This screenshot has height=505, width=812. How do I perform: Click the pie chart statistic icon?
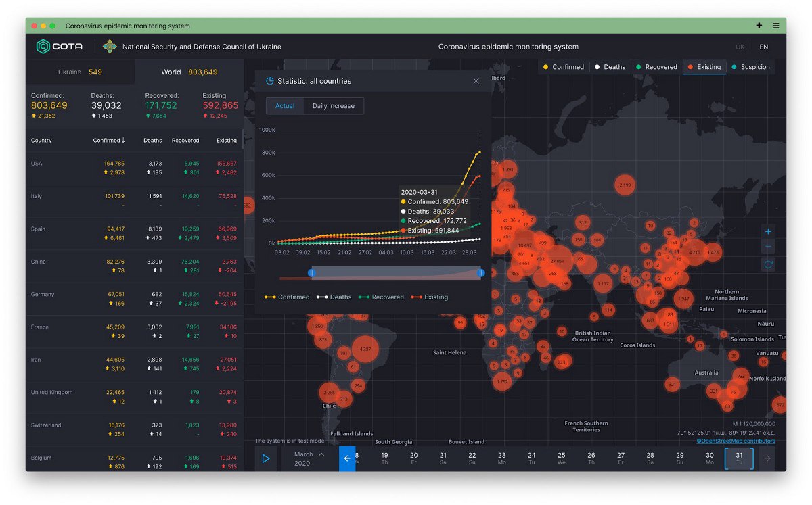[x=270, y=81]
